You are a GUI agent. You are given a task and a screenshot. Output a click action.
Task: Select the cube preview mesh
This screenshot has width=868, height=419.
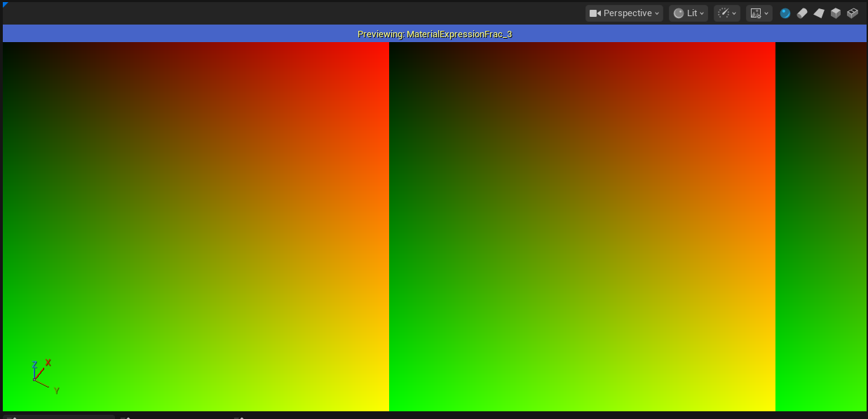point(836,13)
